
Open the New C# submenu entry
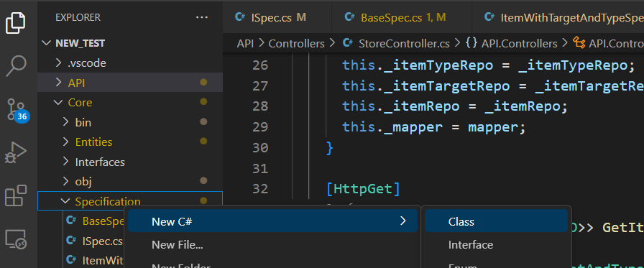[272, 221]
